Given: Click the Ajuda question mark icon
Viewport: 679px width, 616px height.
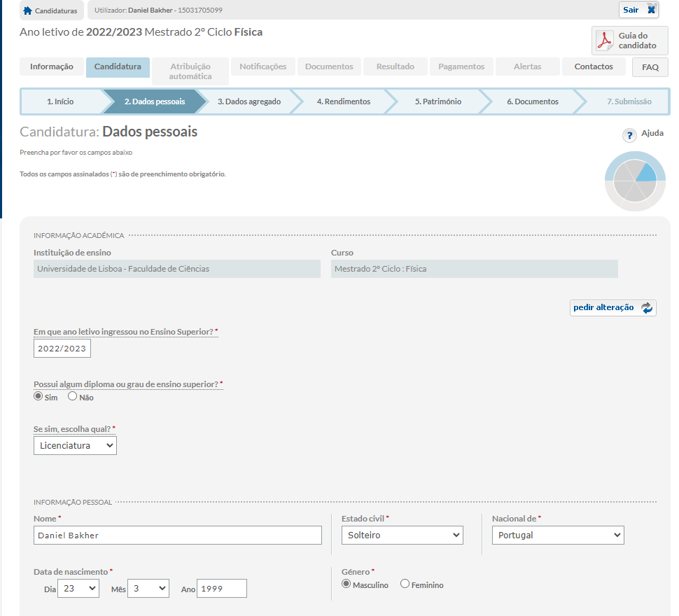Looking at the screenshot, I should pyautogui.click(x=629, y=136).
